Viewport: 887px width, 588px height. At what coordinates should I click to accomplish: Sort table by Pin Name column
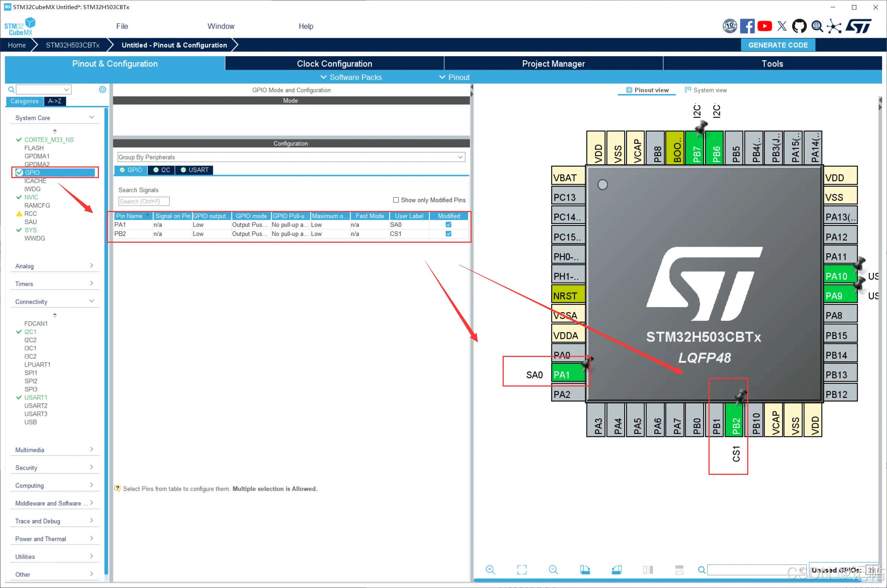pos(133,216)
